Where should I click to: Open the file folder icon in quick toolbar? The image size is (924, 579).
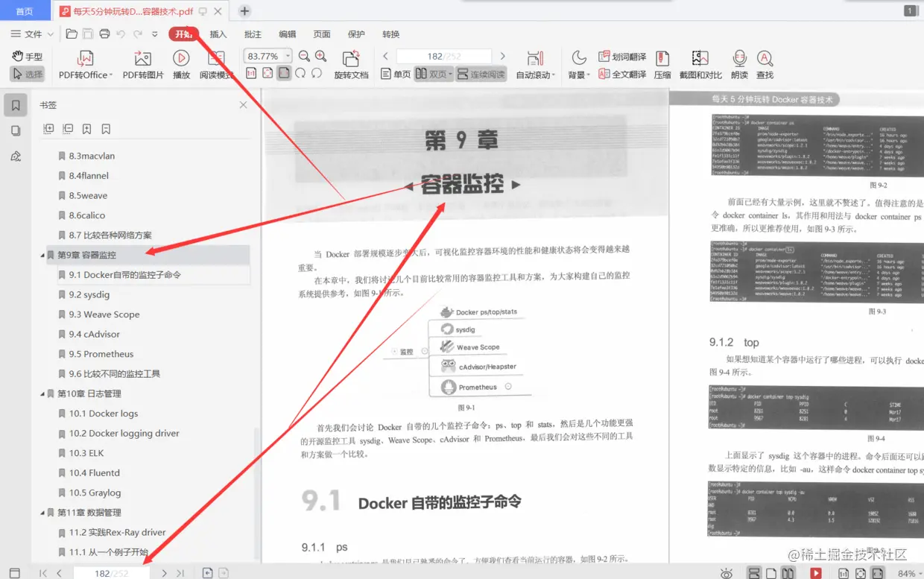click(x=72, y=34)
